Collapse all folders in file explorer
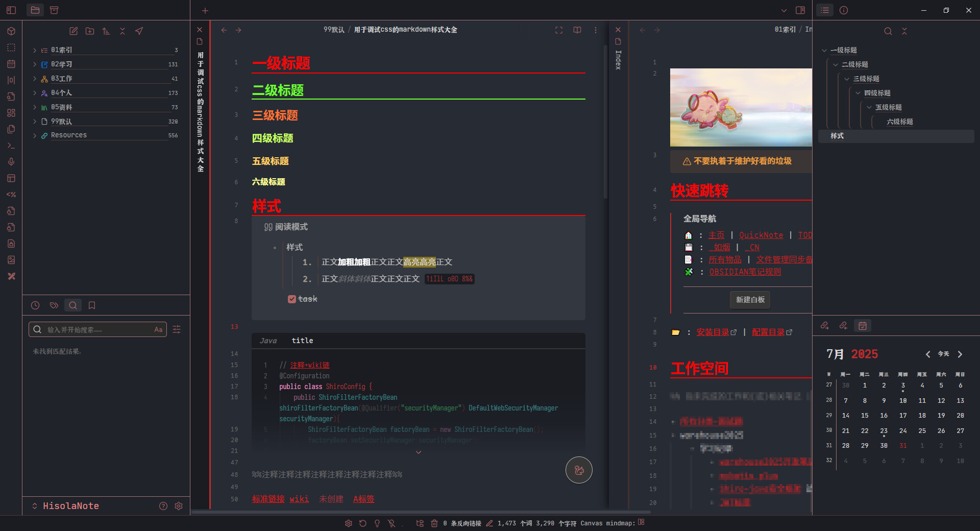The height and width of the screenshot is (531, 980). [x=122, y=31]
